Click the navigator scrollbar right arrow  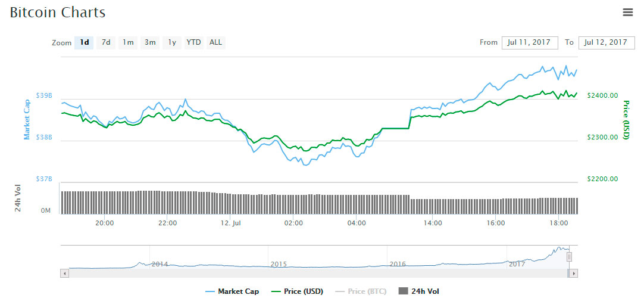[574, 273]
